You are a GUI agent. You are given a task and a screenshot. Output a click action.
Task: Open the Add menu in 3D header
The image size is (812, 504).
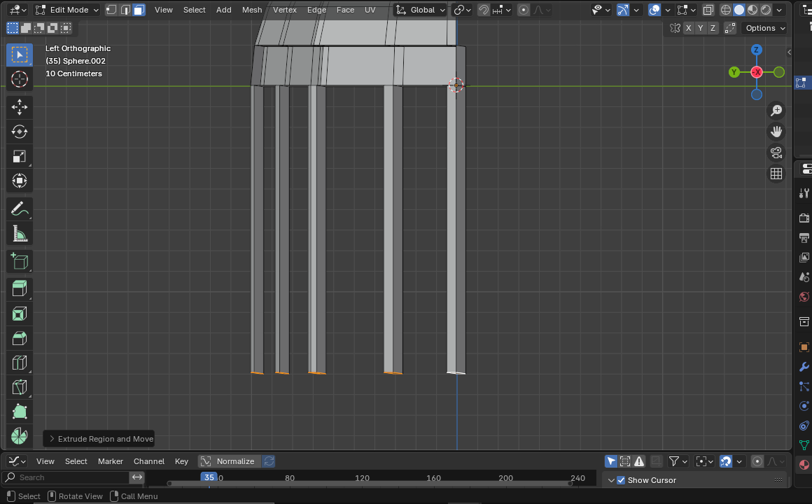pyautogui.click(x=224, y=10)
